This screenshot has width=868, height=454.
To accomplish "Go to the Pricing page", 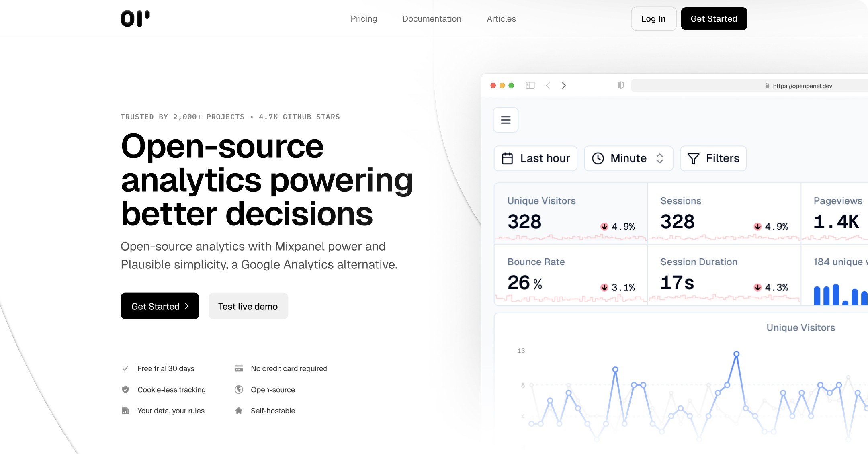I will tap(364, 19).
